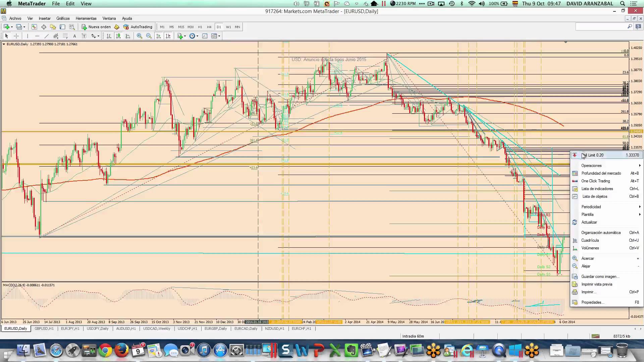Choose Lista de indicadores from context menu
This screenshot has height=362, width=644.
click(x=597, y=189)
